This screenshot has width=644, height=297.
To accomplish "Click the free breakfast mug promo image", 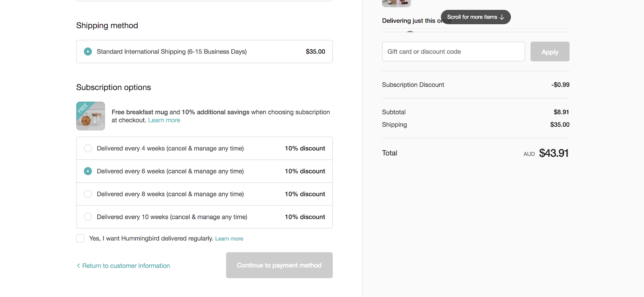I will click(x=91, y=116).
